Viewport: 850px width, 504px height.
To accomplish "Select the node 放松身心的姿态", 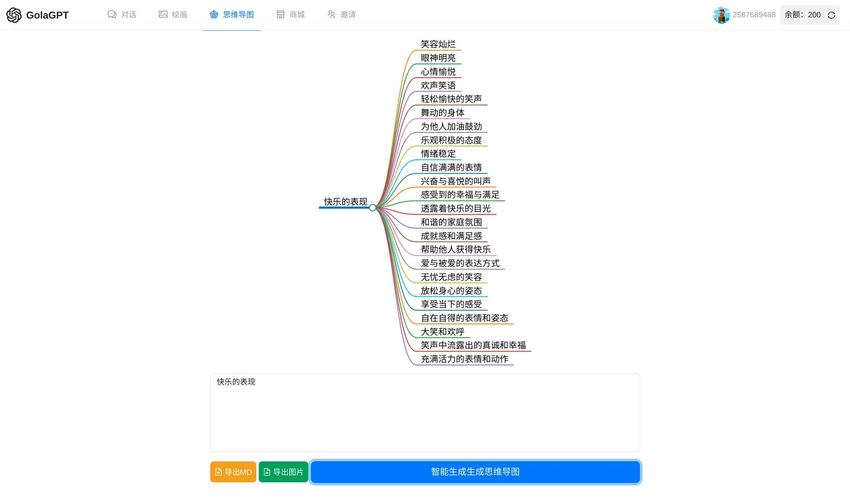I will click(x=451, y=291).
